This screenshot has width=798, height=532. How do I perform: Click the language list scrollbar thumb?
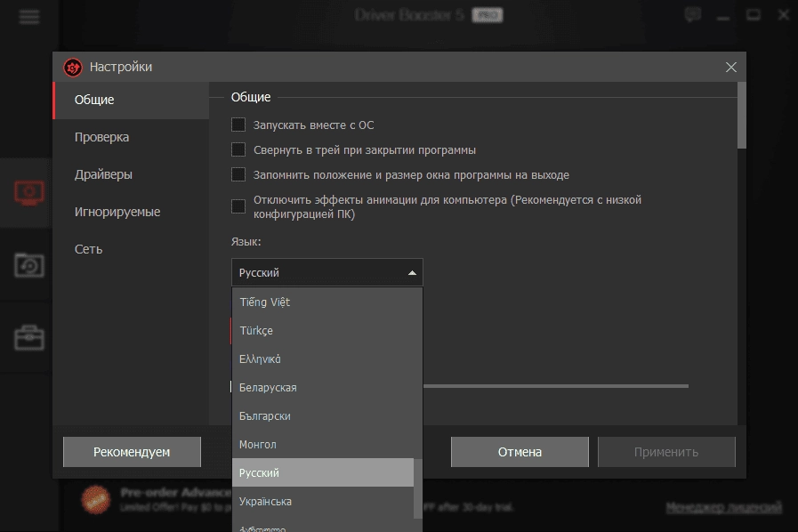418,488
